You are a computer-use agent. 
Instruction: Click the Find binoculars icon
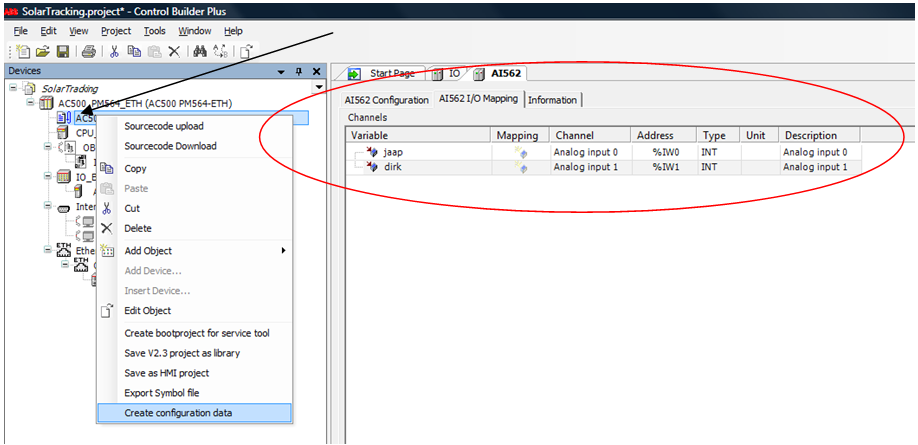click(198, 51)
